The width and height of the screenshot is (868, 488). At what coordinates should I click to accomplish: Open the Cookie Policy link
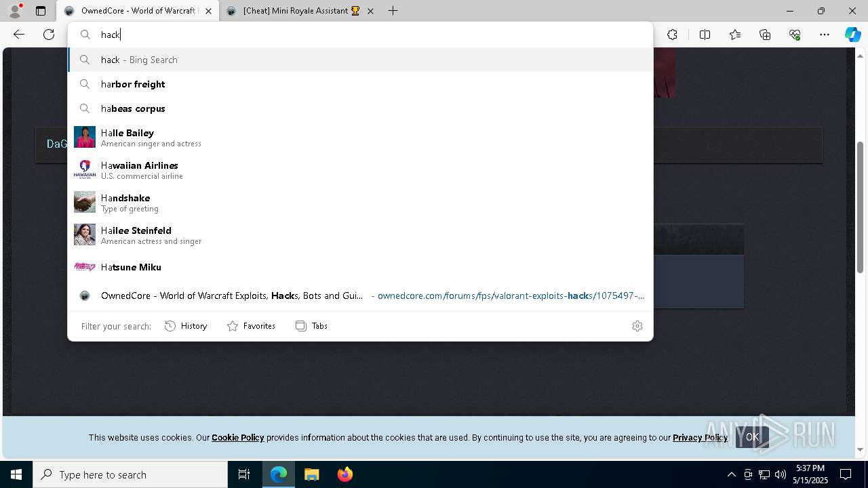click(x=237, y=437)
